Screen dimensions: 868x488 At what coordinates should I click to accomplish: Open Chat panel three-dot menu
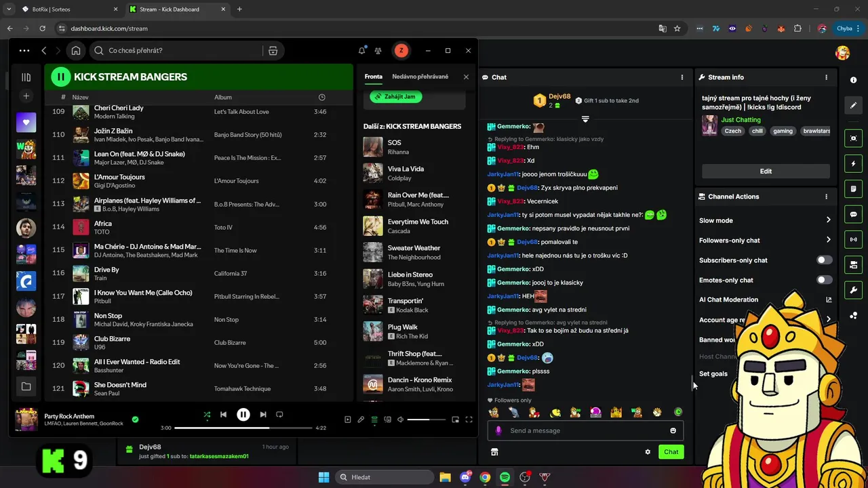coord(682,77)
